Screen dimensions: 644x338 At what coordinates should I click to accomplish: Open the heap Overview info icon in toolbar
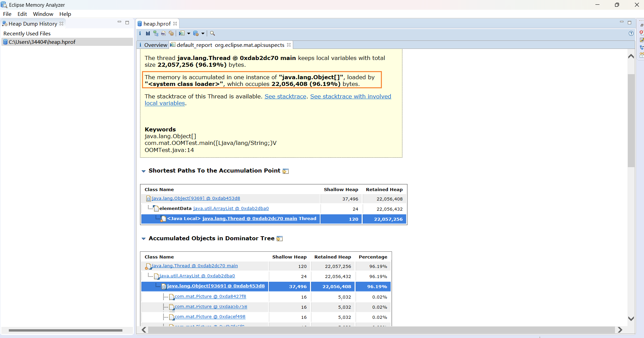pyautogui.click(x=140, y=33)
